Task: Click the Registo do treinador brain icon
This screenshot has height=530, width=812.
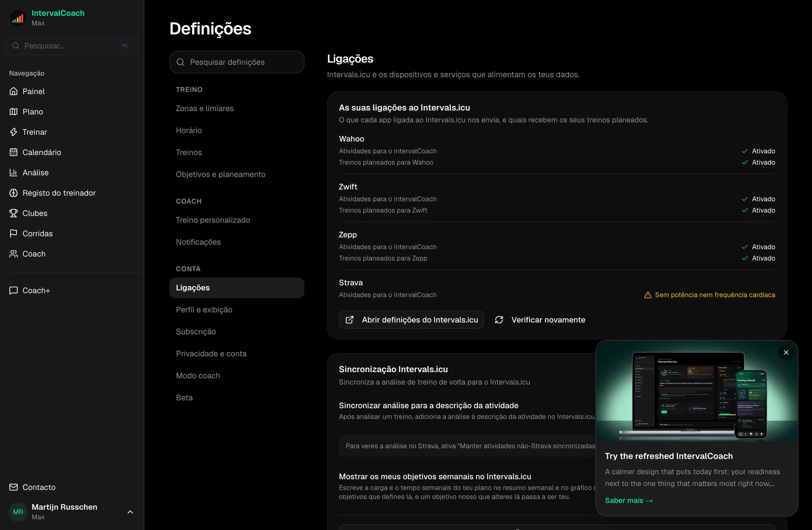Action: coord(13,193)
